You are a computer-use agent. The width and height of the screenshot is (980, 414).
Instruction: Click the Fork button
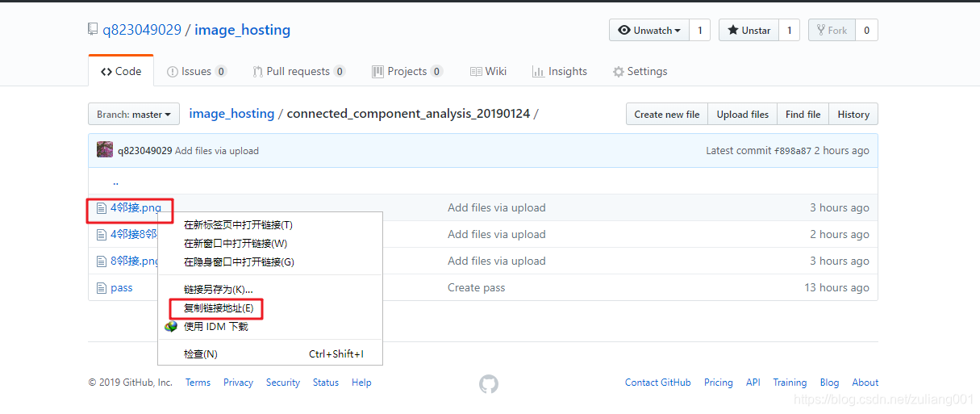(832, 30)
